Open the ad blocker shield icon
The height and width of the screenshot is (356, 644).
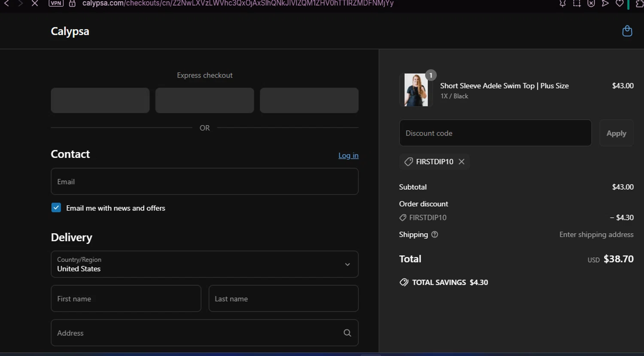coord(591,3)
